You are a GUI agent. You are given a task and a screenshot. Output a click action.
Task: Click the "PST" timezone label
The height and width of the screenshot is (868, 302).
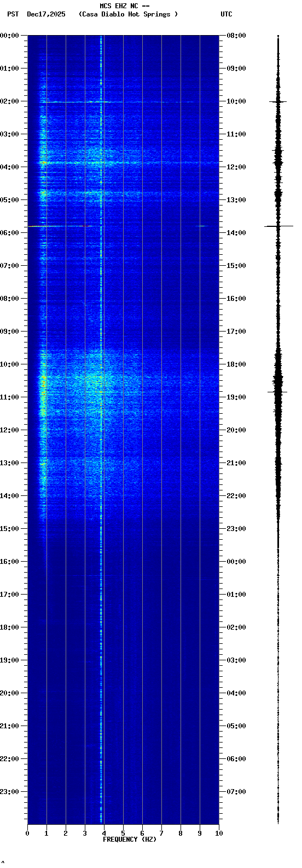[13, 14]
